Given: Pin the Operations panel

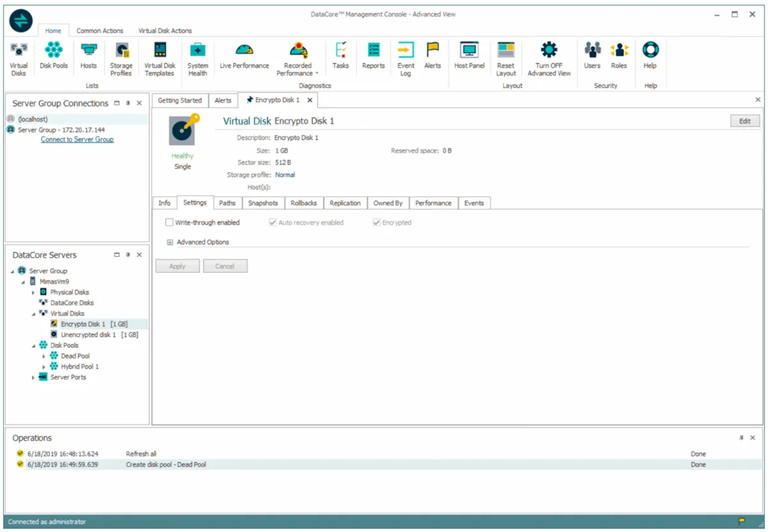Looking at the screenshot, I should [x=742, y=438].
